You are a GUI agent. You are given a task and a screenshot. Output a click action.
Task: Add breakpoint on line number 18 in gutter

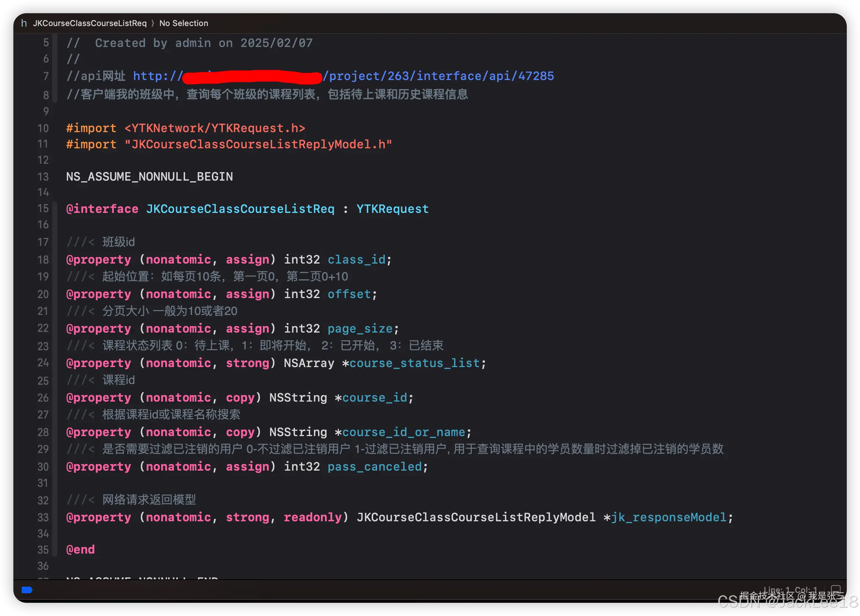(x=43, y=260)
